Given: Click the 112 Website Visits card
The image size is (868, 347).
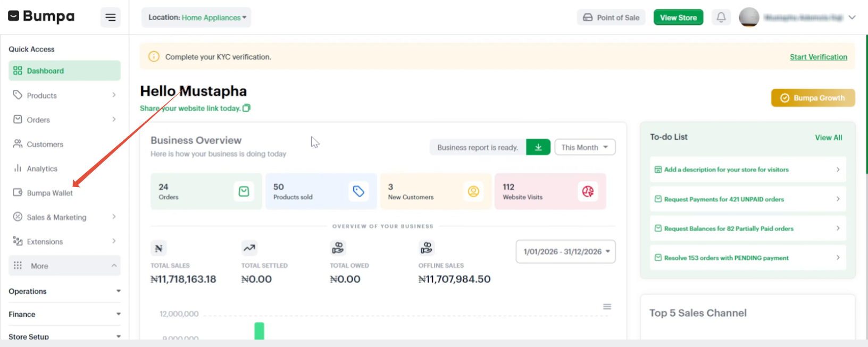Looking at the screenshot, I should [x=550, y=191].
